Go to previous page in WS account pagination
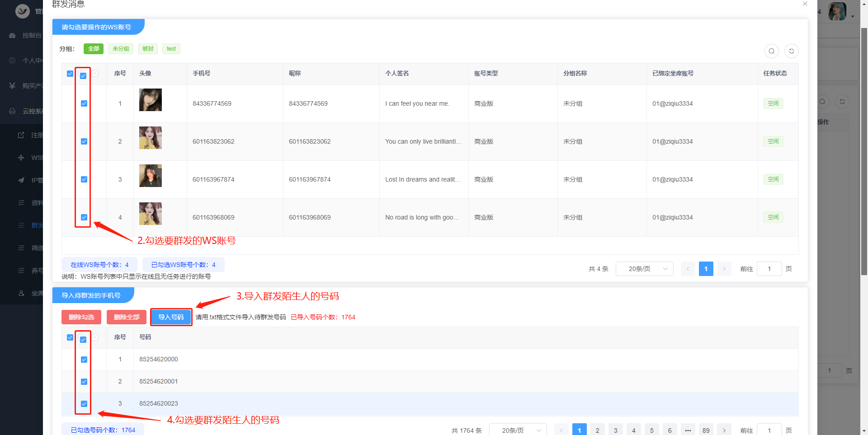The height and width of the screenshot is (435, 868). pos(688,269)
